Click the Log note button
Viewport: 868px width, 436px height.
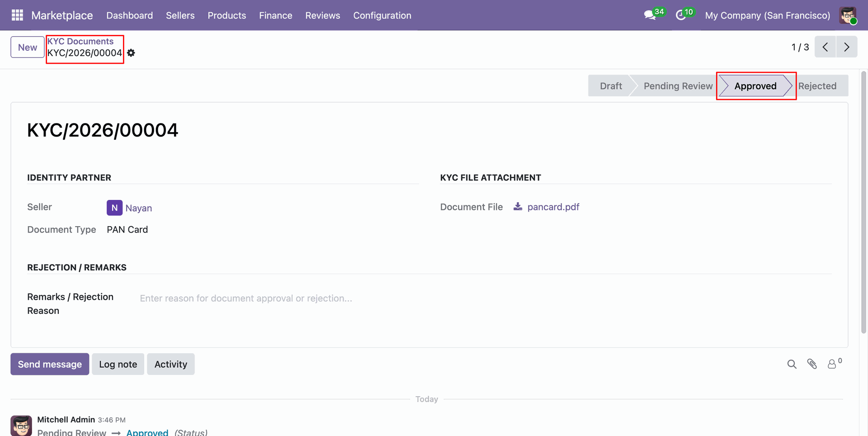pyautogui.click(x=118, y=364)
